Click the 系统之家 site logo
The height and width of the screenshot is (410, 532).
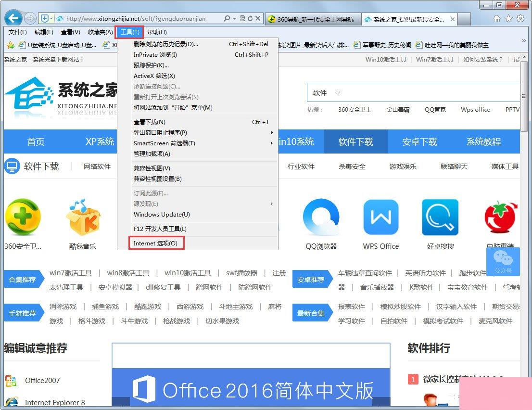61,97
